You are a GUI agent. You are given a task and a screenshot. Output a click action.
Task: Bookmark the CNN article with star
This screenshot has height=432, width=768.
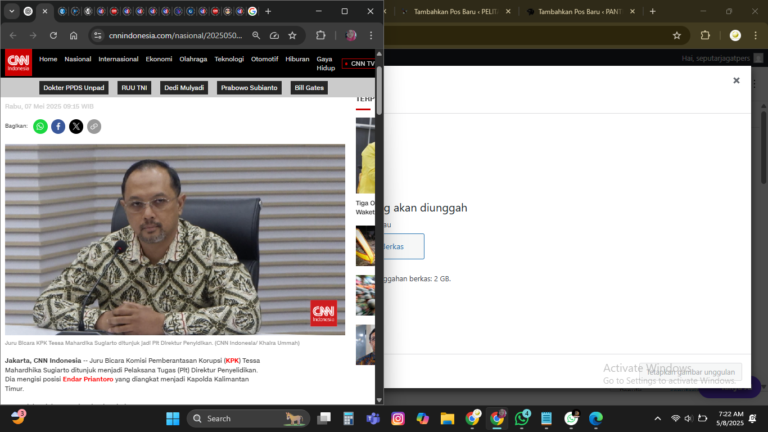[292, 35]
